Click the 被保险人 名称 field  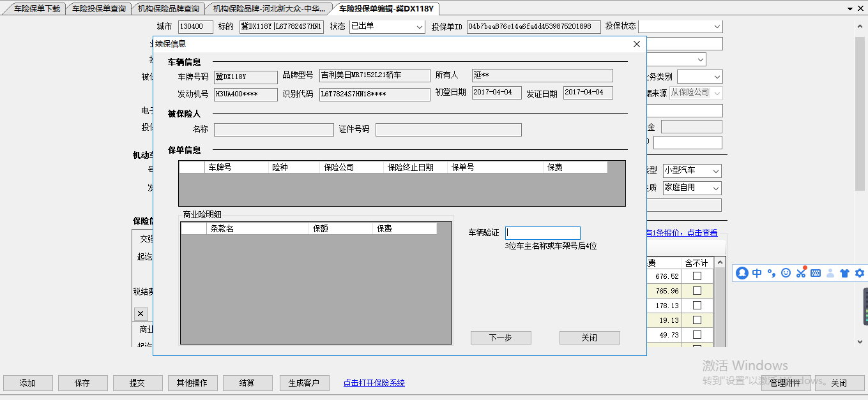[x=274, y=130]
